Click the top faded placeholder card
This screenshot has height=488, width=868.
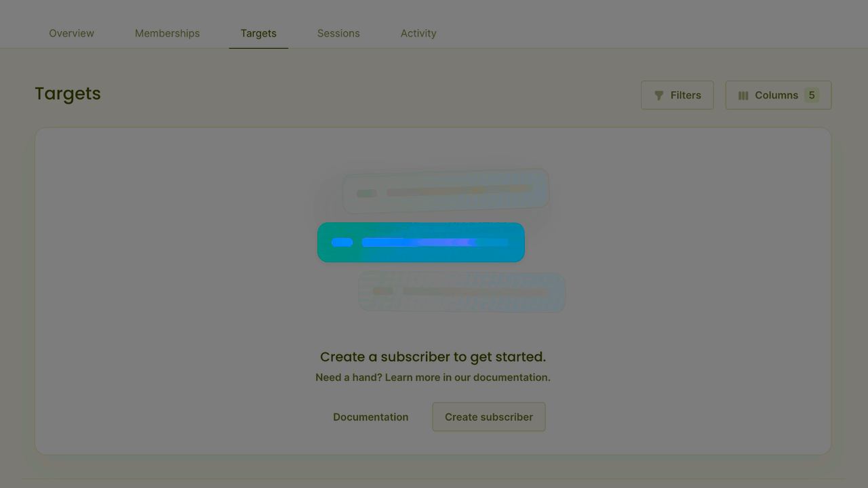point(446,192)
